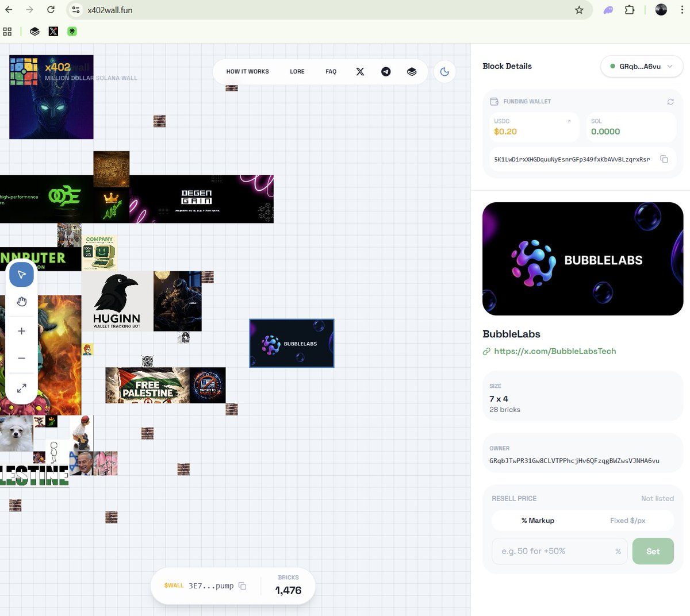Switch to the Fixed $/px tab

(x=627, y=521)
